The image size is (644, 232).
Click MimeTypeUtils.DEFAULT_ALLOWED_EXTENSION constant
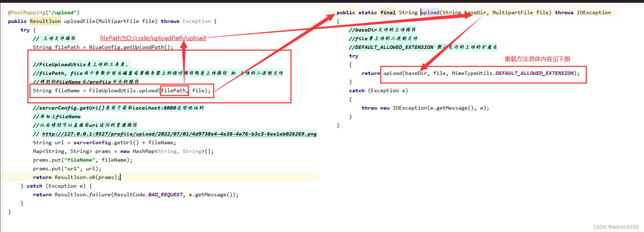pos(513,73)
